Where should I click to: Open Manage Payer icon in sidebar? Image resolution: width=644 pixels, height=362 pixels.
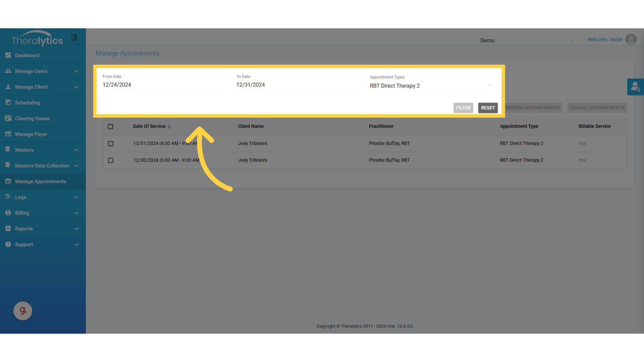pos(8,134)
